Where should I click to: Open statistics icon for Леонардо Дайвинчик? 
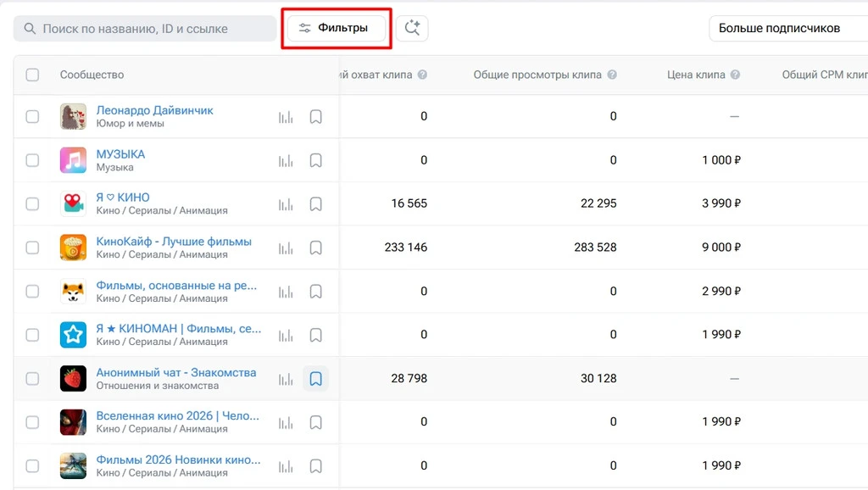point(286,117)
